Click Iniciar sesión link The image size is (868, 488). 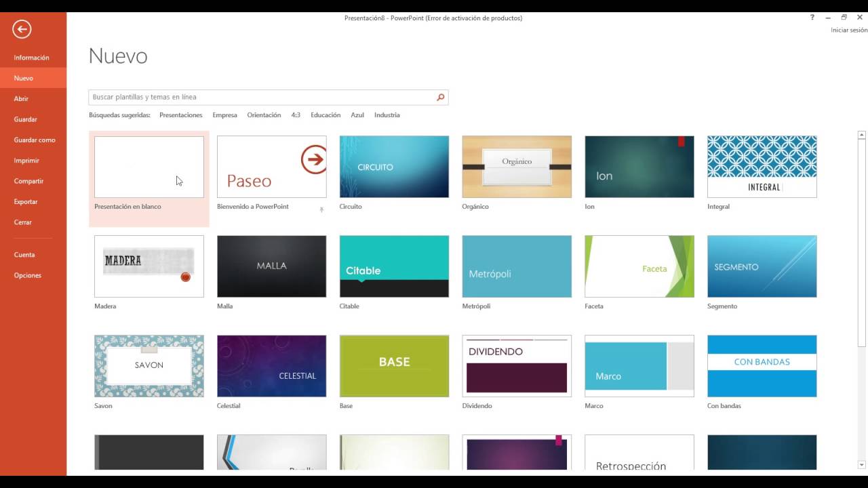pyautogui.click(x=849, y=30)
